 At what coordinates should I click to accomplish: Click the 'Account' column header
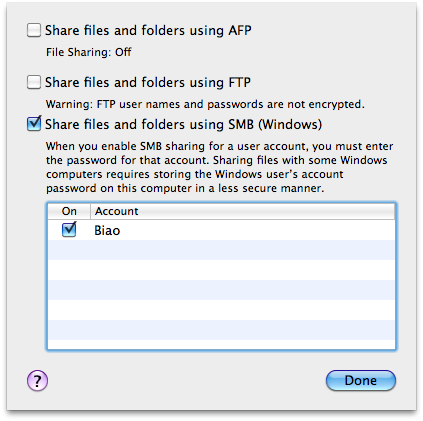(x=242, y=211)
